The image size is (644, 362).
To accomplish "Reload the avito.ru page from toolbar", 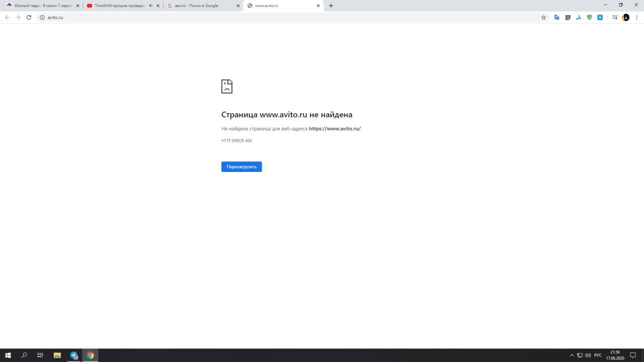I will point(29,17).
